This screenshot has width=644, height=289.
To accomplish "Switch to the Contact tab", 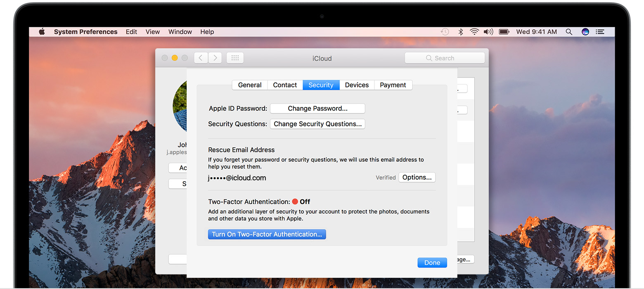I will pyautogui.click(x=285, y=85).
